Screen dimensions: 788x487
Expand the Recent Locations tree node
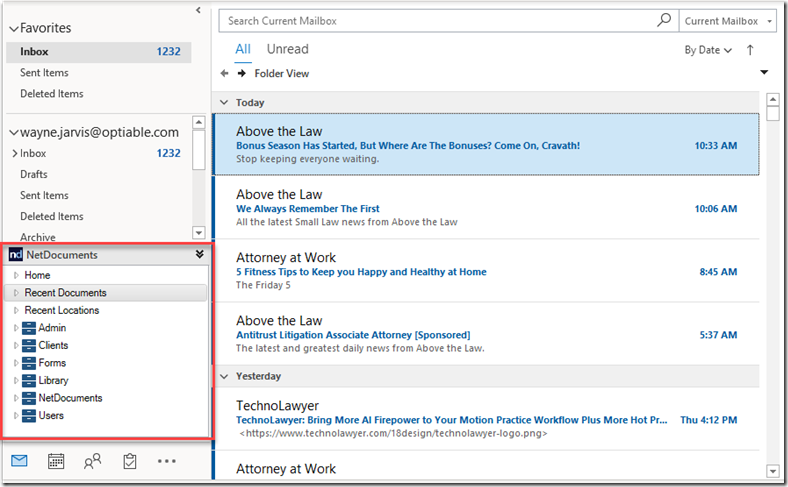16,310
